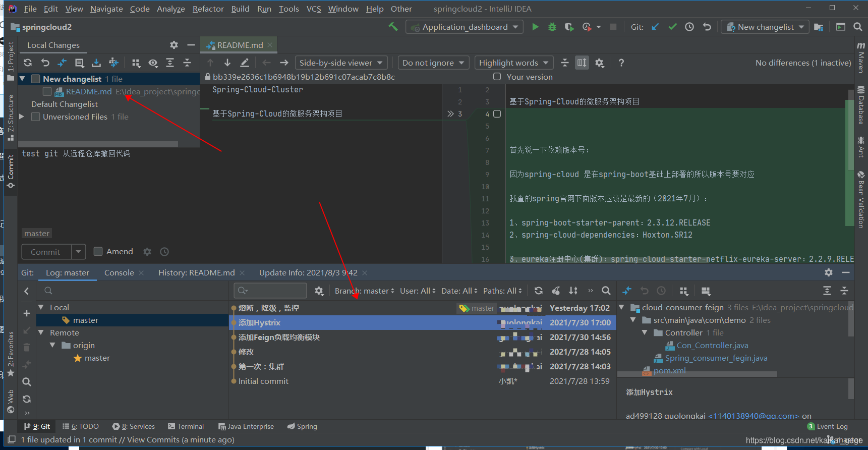Collapse the Remote branches node
This screenshot has height=450, width=868.
pos(41,332)
